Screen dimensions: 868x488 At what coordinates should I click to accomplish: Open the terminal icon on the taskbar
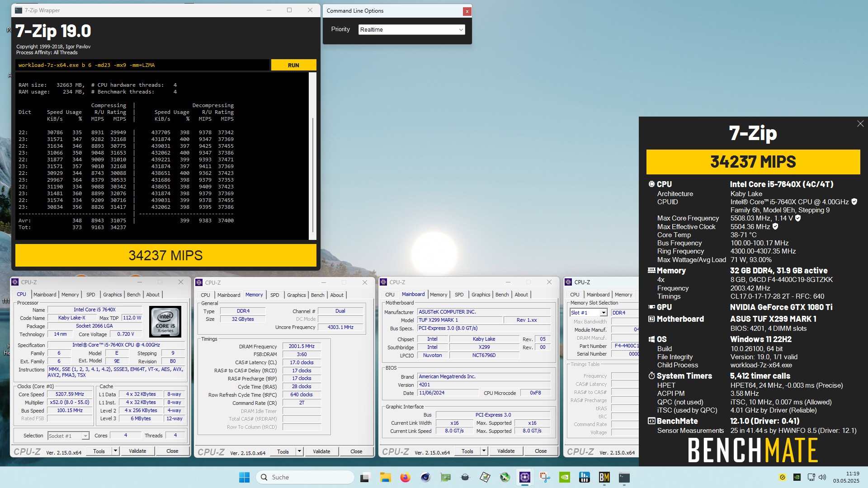click(624, 477)
